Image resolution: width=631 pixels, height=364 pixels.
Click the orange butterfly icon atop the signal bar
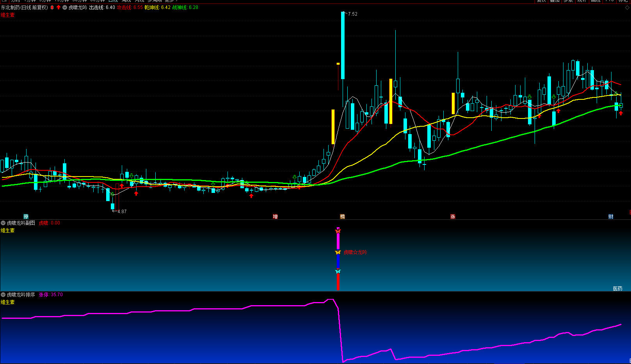tap(338, 231)
